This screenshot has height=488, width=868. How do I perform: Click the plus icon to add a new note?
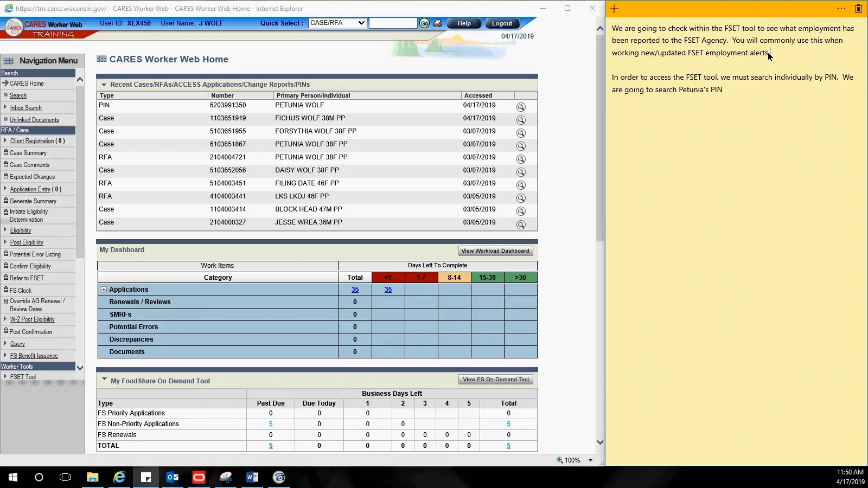[614, 9]
